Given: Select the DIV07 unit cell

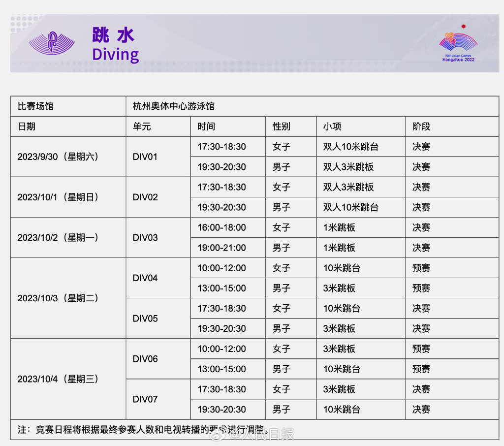Looking at the screenshot, I should [x=145, y=399].
